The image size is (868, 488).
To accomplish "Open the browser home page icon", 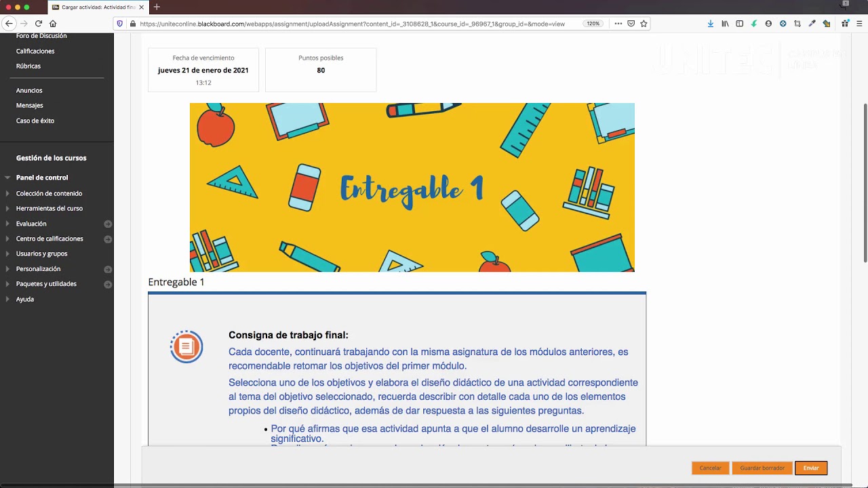I will [x=53, y=23].
